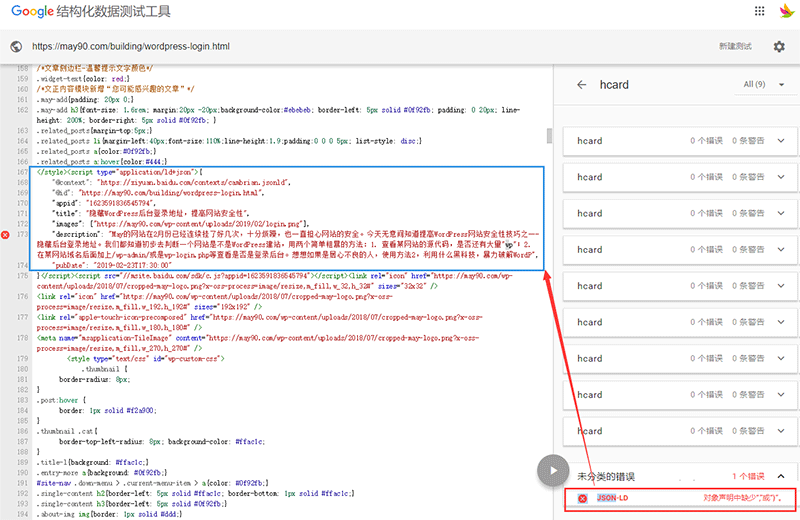
Task: Click the .post:hover { code line
Action: 61,401
